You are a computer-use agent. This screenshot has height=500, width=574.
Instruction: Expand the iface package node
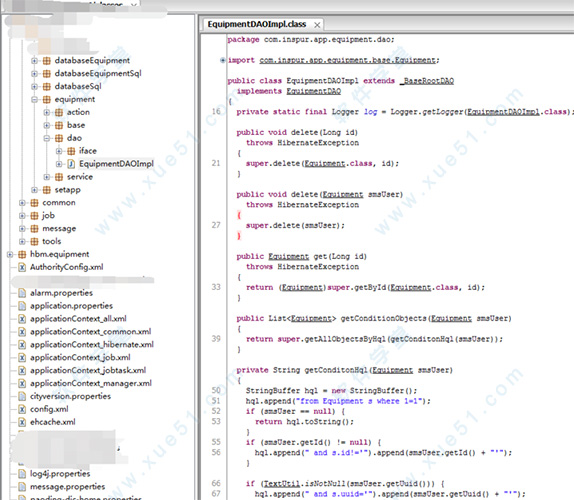pyautogui.click(x=59, y=151)
